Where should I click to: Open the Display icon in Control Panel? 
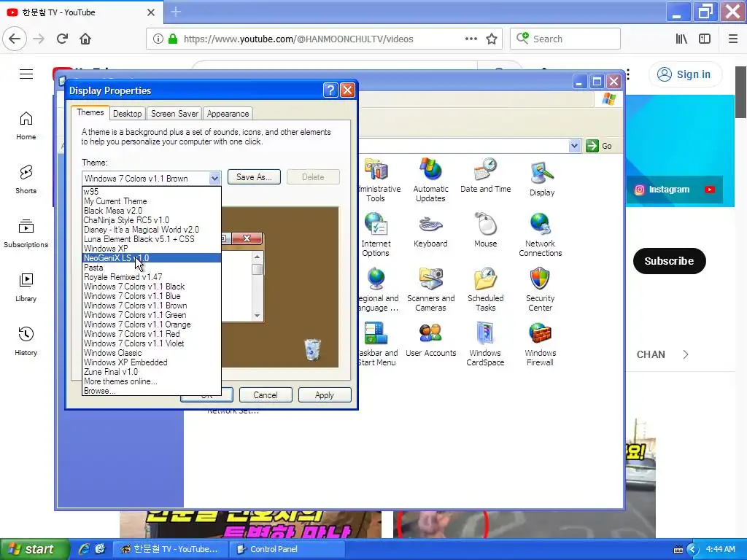542,179
